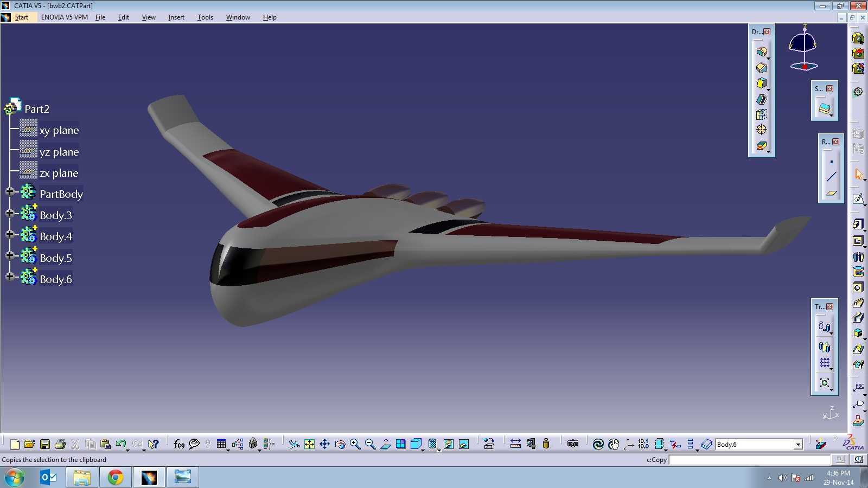Launch Outlook from taskbar

(48, 478)
